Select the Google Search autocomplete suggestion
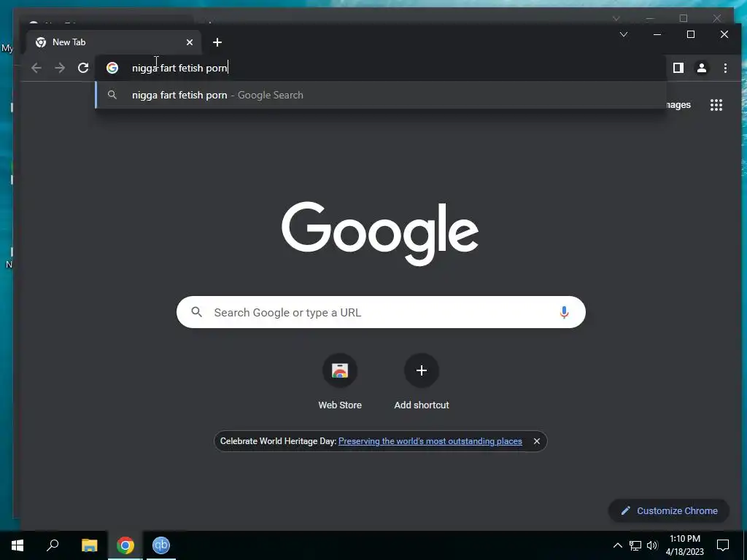The image size is (747, 560). click(x=381, y=95)
